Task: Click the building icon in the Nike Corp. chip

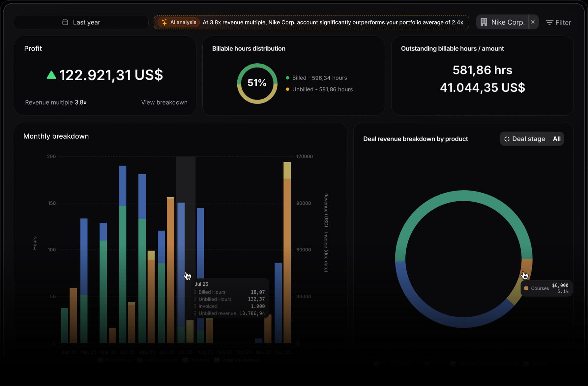Action: point(484,22)
